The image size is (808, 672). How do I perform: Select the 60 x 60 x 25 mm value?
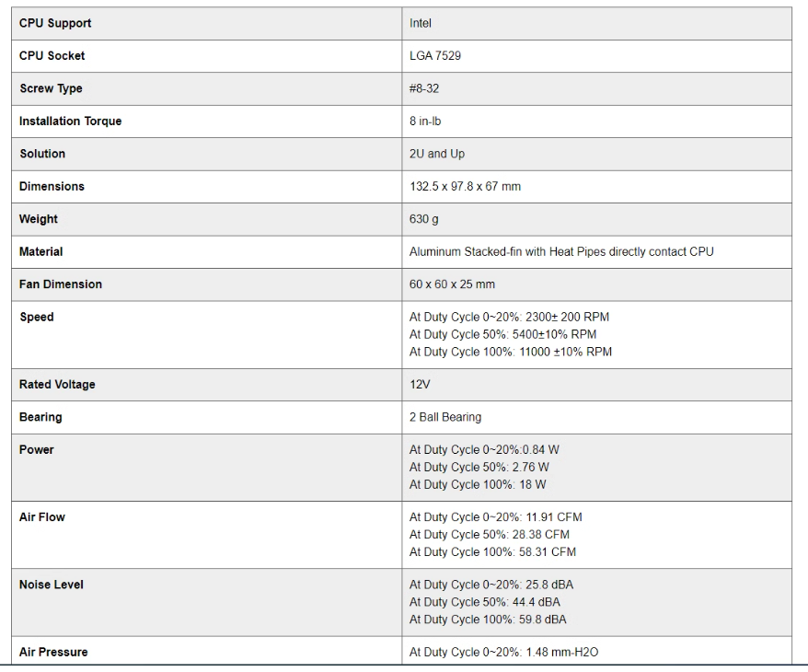coord(452,284)
